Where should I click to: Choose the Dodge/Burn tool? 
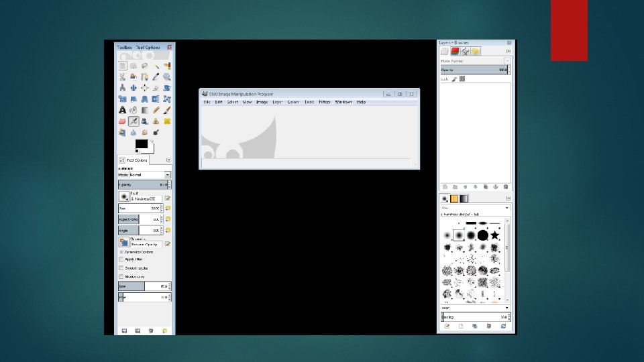pyautogui.click(x=156, y=132)
